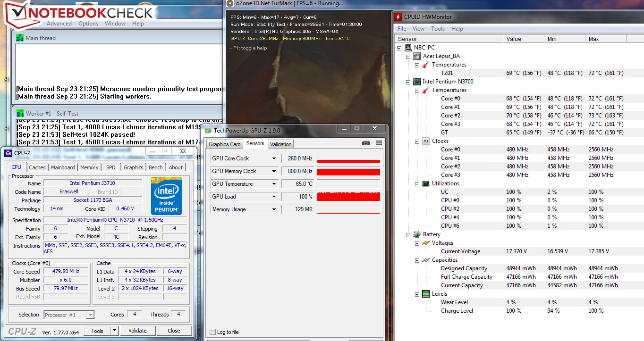644x341 pixels.
Task: Click the Value column header in HWMonitor
Action: coord(524,39)
